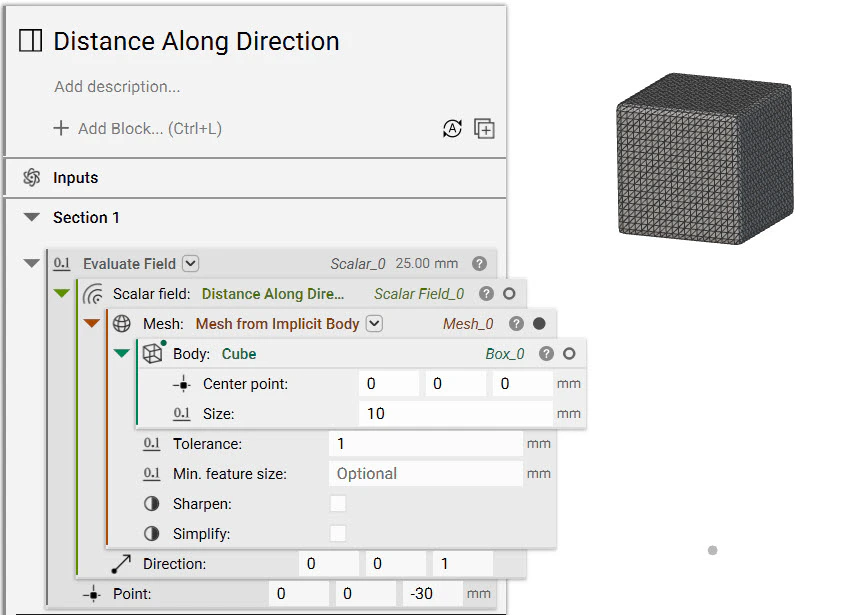Click the notebook panel icon beside title

(x=31, y=41)
